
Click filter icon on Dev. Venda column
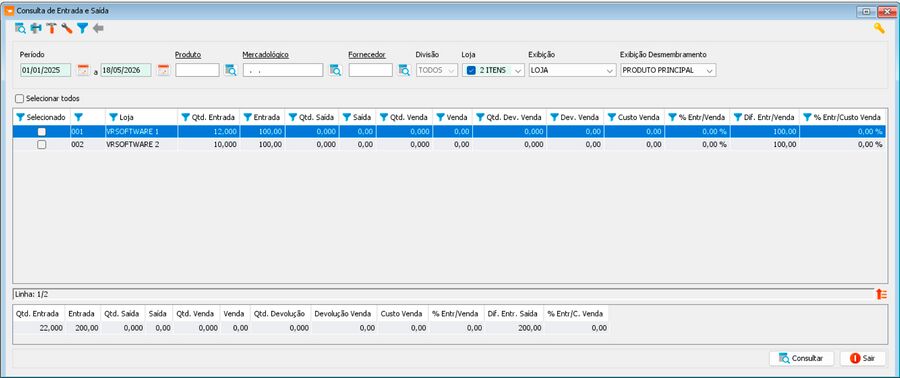pos(554,117)
